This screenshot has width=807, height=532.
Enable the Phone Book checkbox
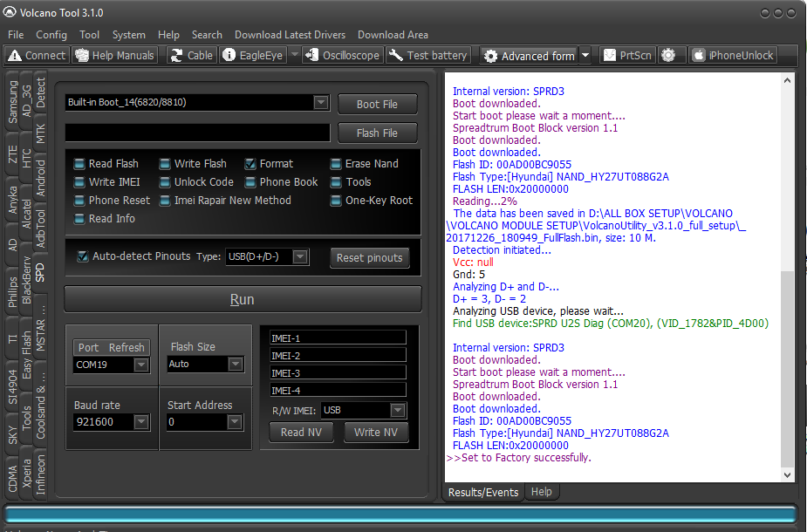pos(250,182)
